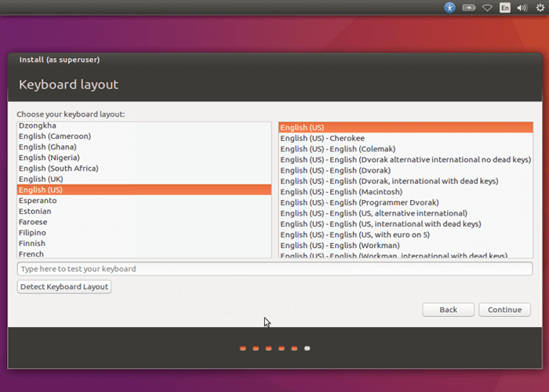
Task: Choose English (US) - English (Workman) variant
Action: point(405,245)
